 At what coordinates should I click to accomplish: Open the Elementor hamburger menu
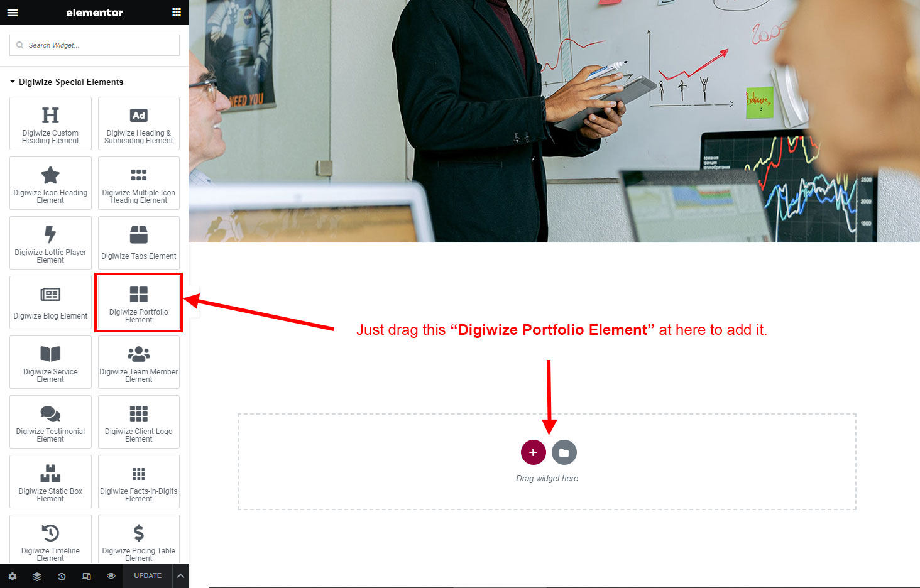point(13,13)
